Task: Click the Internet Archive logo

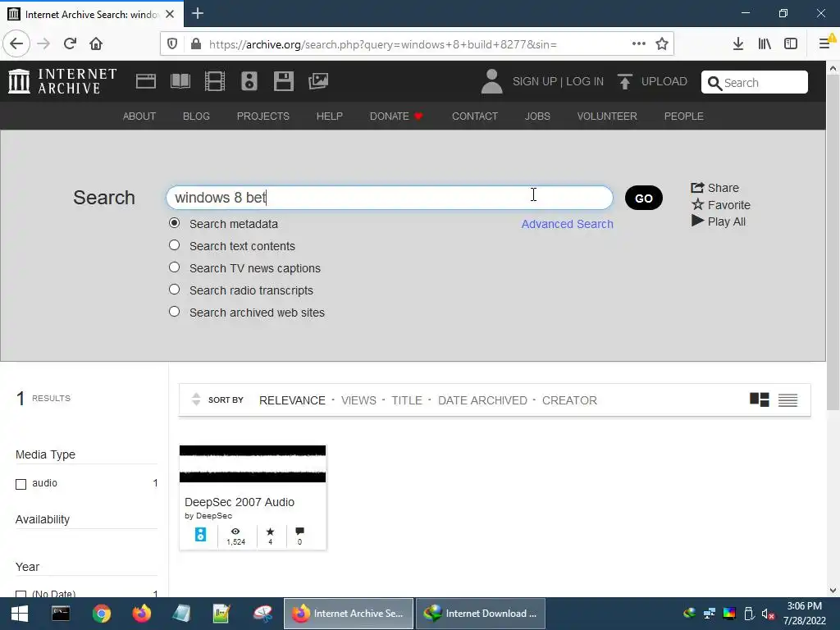Action: (62, 81)
